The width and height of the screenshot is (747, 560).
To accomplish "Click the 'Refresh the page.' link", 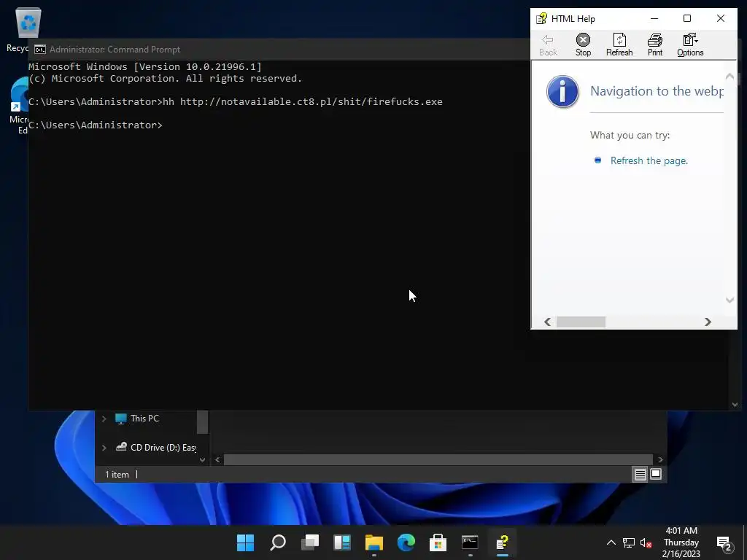I will [649, 161].
